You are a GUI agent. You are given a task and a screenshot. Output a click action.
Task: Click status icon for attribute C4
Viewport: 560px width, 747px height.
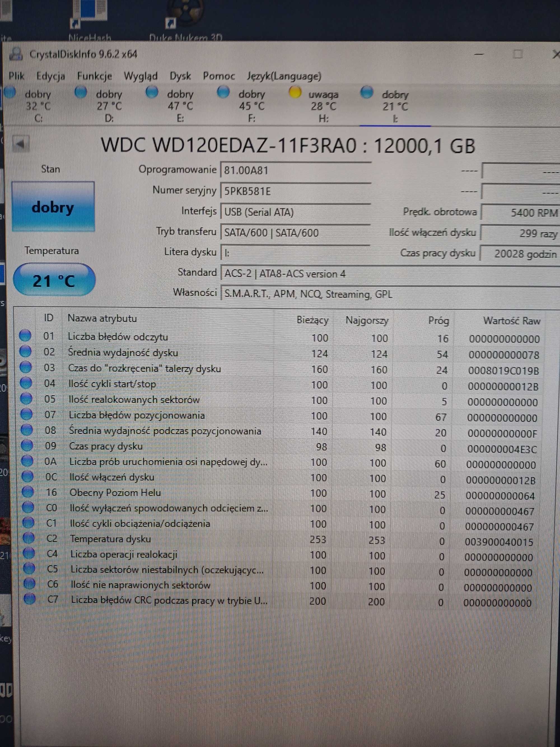click(x=29, y=553)
